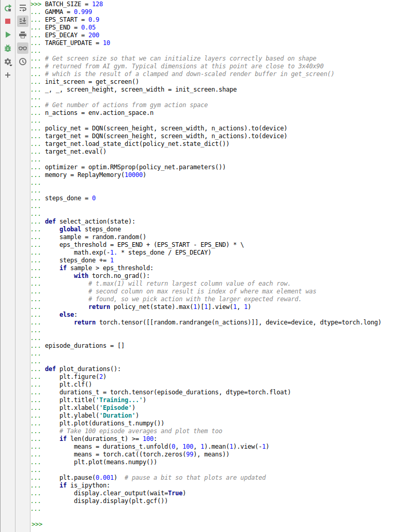Click the plt.title('Training...') line
This screenshot has height=532, width=398.
(x=103, y=401)
